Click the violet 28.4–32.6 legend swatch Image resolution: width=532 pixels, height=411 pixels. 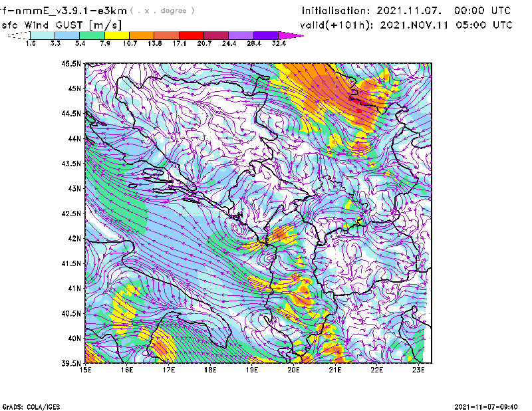(266, 35)
